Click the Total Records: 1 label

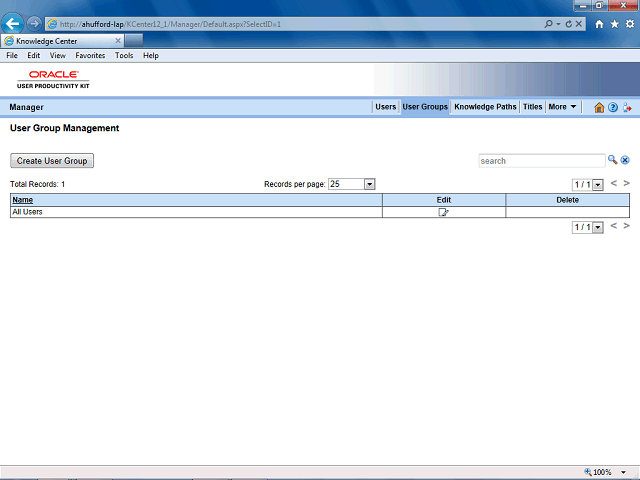click(x=38, y=184)
